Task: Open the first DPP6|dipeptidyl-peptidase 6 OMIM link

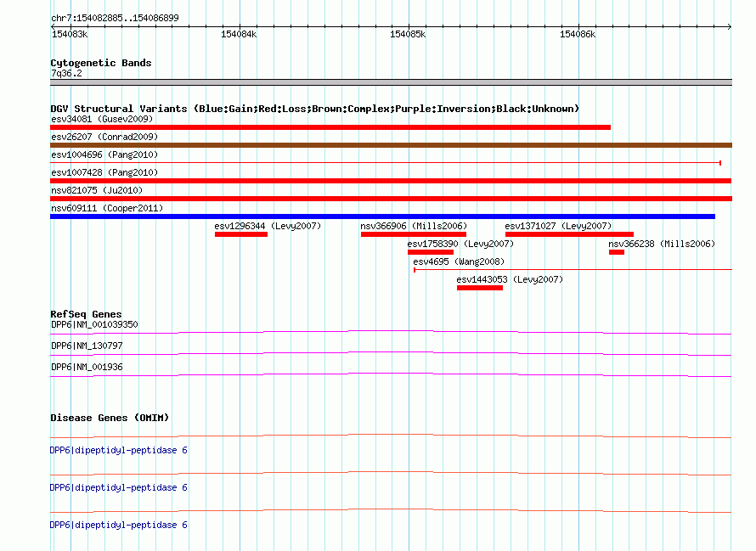Action: pyautogui.click(x=119, y=450)
